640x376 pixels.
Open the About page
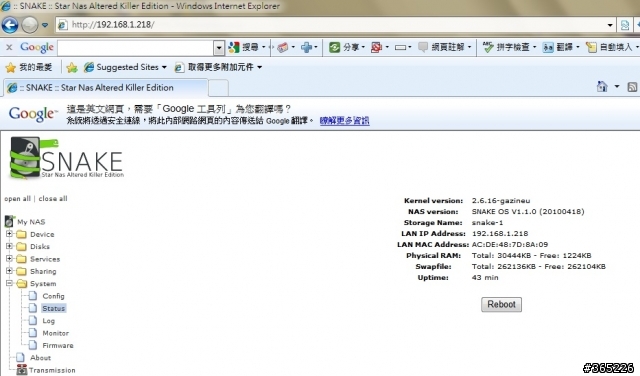coord(40,358)
